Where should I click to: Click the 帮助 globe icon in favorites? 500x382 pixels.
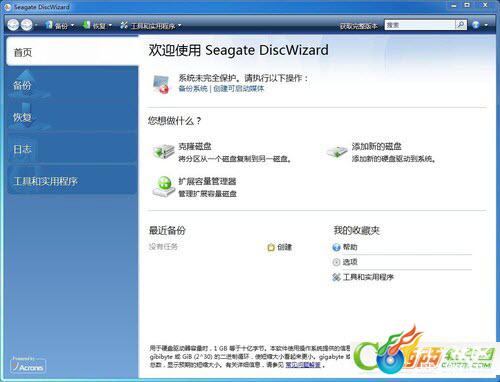[336, 247]
